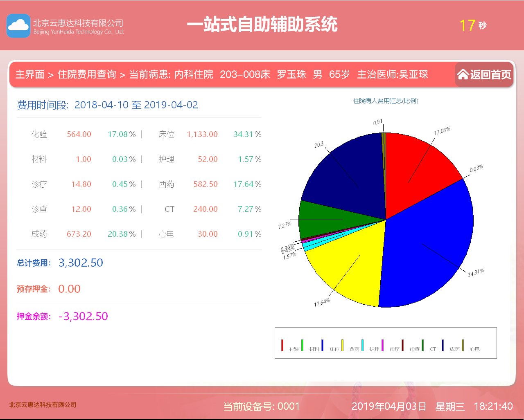This screenshot has height=420, width=524.
Task: Click total fee value 3,302.50
Action: [x=81, y=263]
